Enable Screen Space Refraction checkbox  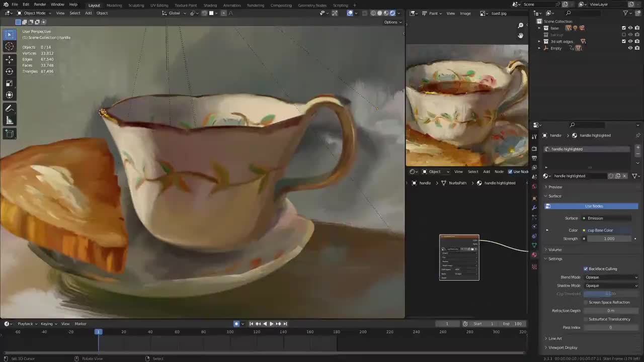tap(586, 302)
